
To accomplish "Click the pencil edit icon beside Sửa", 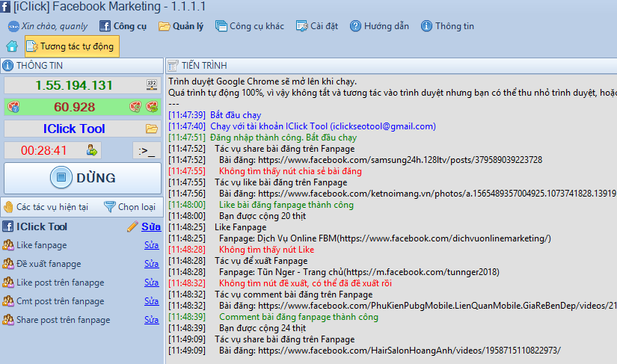I will (133, 226).
